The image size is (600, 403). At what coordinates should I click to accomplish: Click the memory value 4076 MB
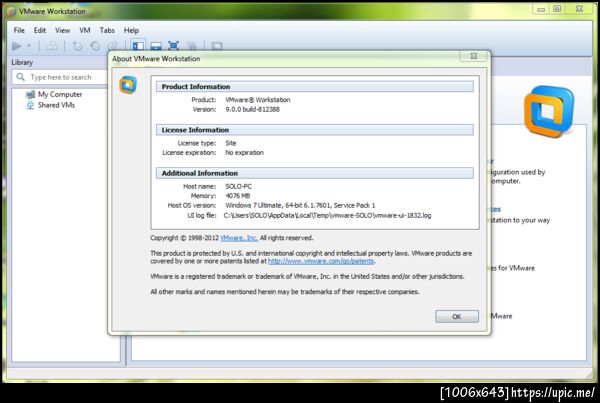(x=237, y=196)
